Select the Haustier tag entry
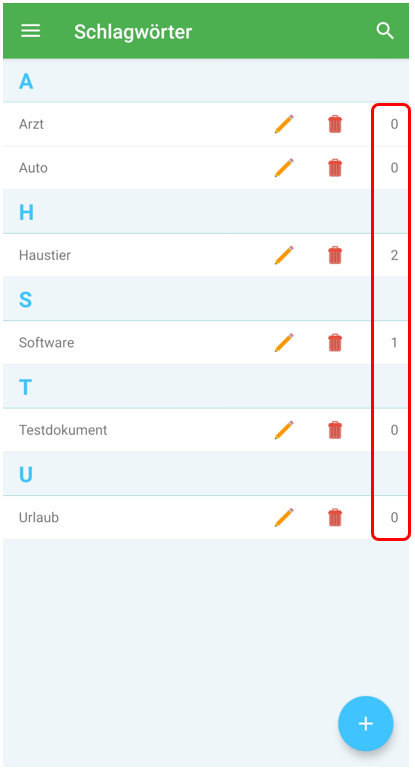 pyautogui.click(x=206, y=255)
